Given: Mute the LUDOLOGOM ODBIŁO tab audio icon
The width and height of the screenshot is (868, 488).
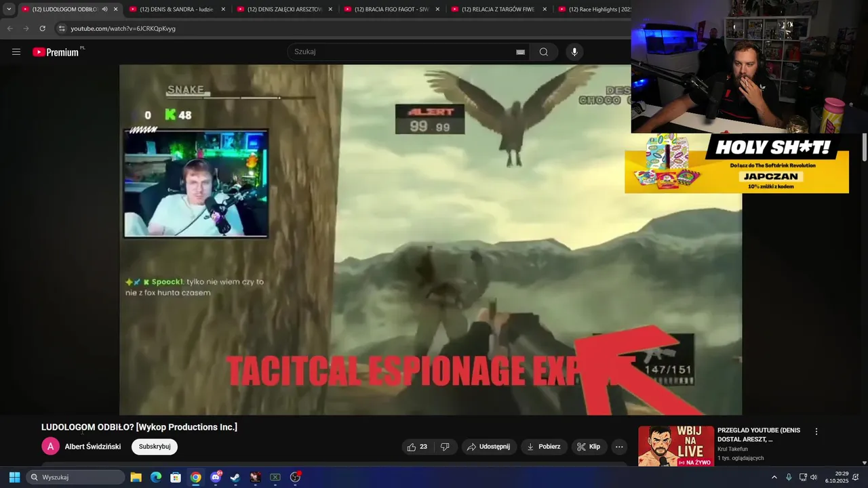Looking at the screenshot, I should [105, 9].
